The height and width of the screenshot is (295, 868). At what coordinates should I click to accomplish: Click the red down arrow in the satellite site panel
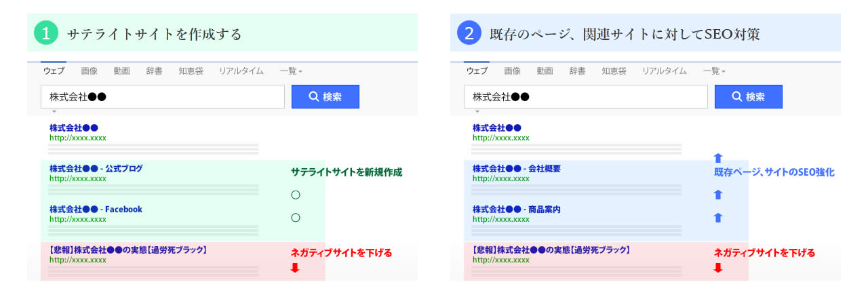pos(295,268)
